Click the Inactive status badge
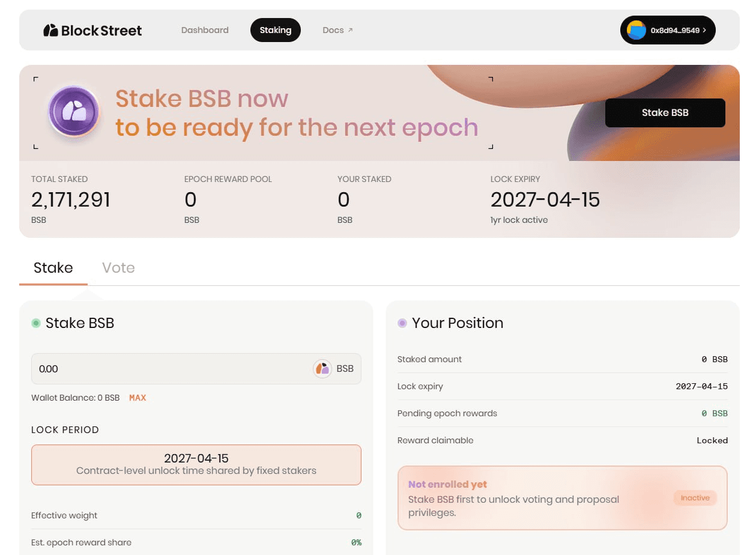Viewport: 756px width, 555px height. (695, 498)
